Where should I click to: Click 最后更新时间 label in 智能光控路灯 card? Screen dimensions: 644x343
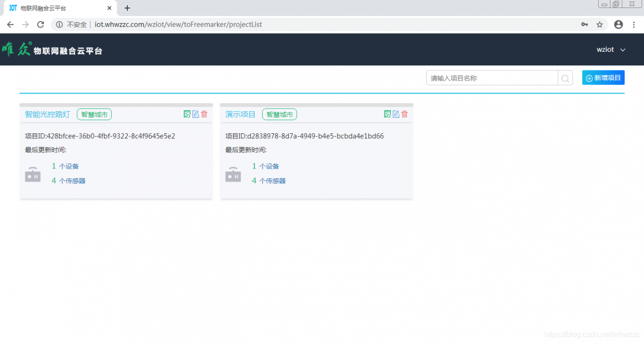(46, 150)
